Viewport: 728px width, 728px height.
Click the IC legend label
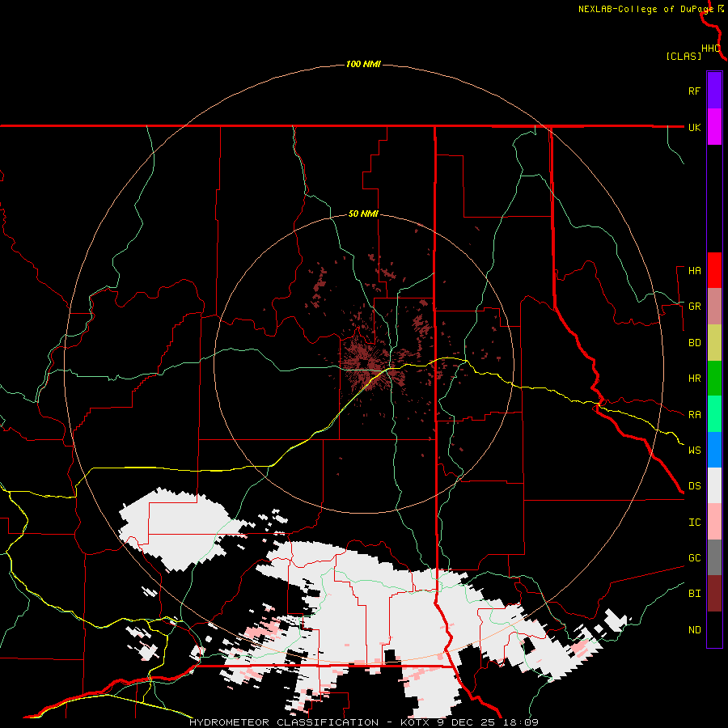click(694, 523)
